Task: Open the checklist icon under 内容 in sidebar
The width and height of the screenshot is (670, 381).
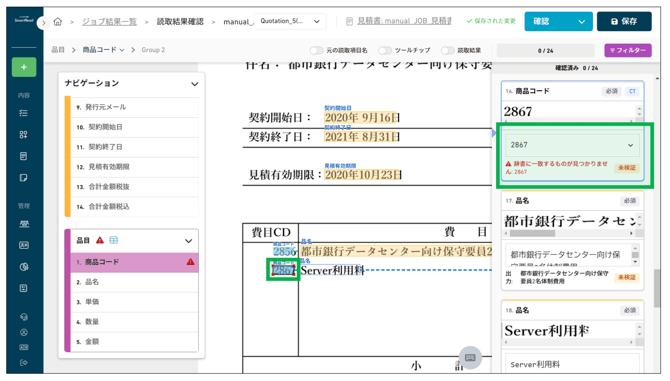Action: [24, 113]
